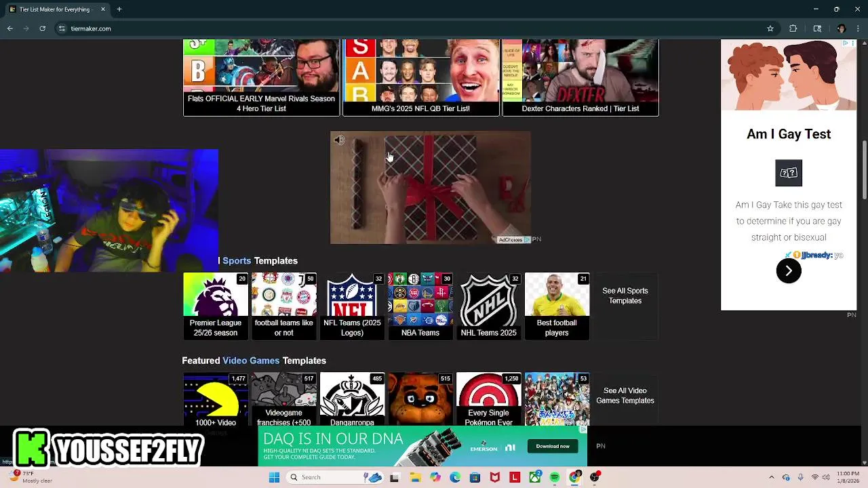
Task: Reload the tiermaker.com page
Action: (x=42, y=28)
